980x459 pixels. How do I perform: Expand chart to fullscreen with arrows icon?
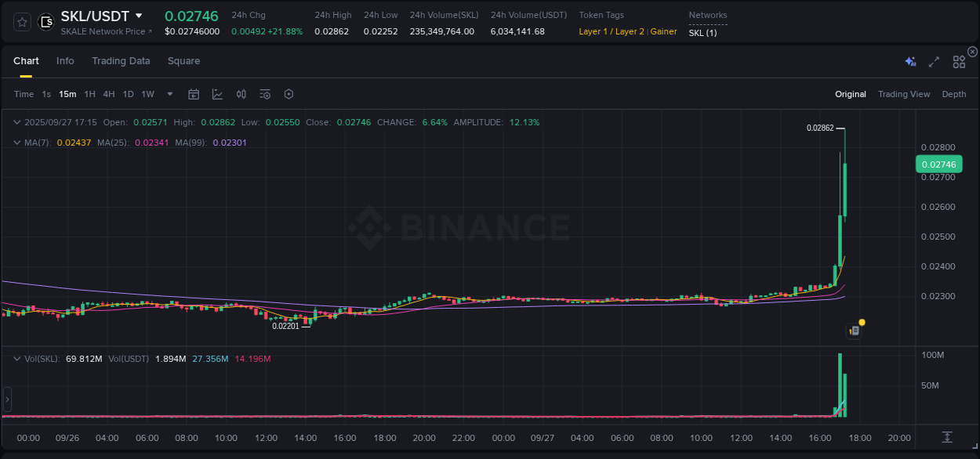point(934,60)
